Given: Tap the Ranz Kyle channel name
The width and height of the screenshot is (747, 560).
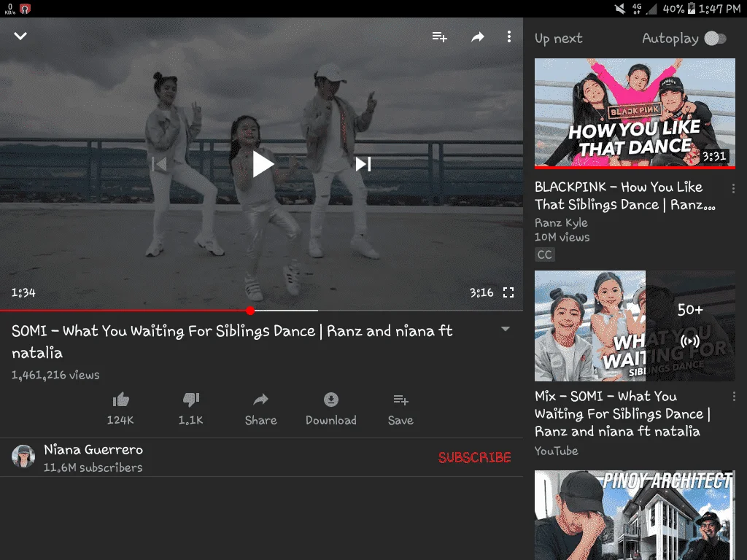Looking at the screenshot, I should pos(561,223).
